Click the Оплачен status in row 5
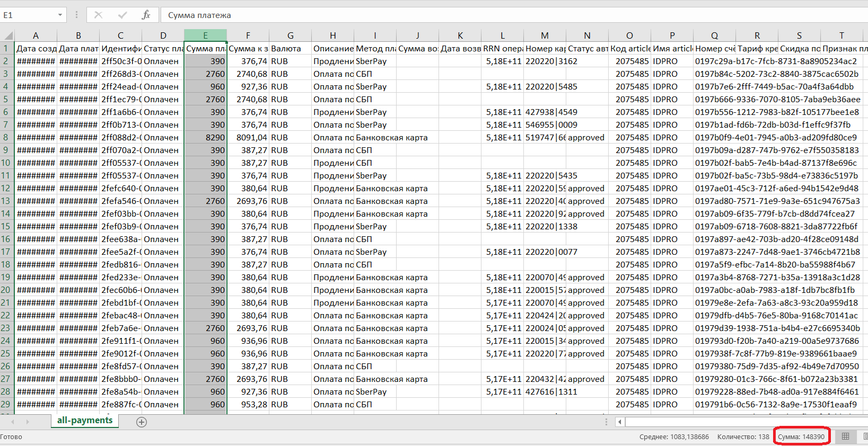This screenshot has width=868, height=446. (x=163, y=99)
